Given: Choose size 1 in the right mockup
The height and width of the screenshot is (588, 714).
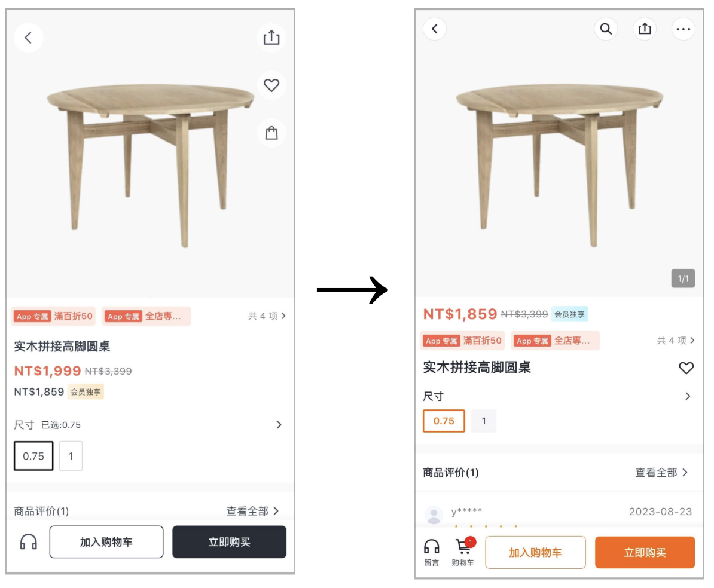Looking at the screenshot, I should (x=484, y=421).
